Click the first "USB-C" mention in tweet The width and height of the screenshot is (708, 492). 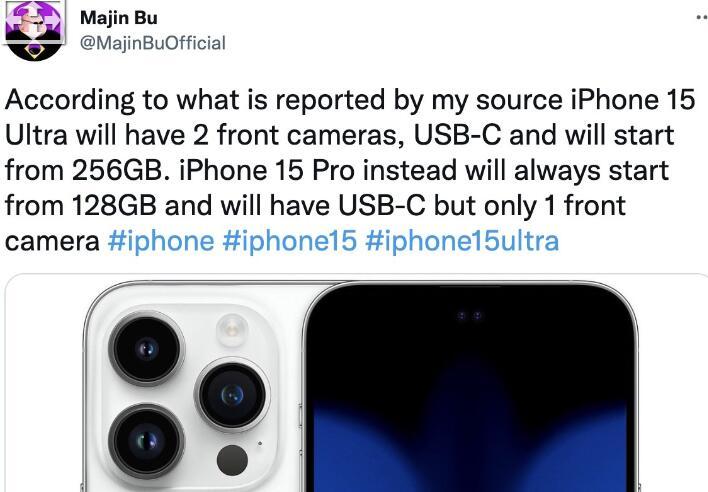[x=457, y=135]
